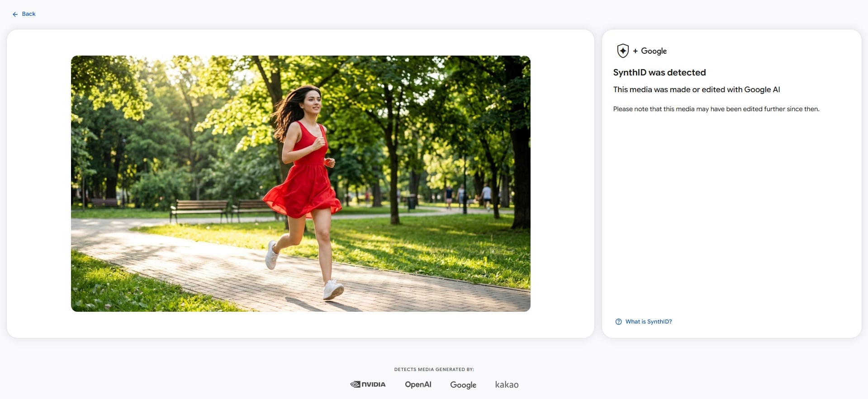Click the running woman image preview
This screenshot has width=868, height=399.
pyautogui.click(x=300, y=183)
